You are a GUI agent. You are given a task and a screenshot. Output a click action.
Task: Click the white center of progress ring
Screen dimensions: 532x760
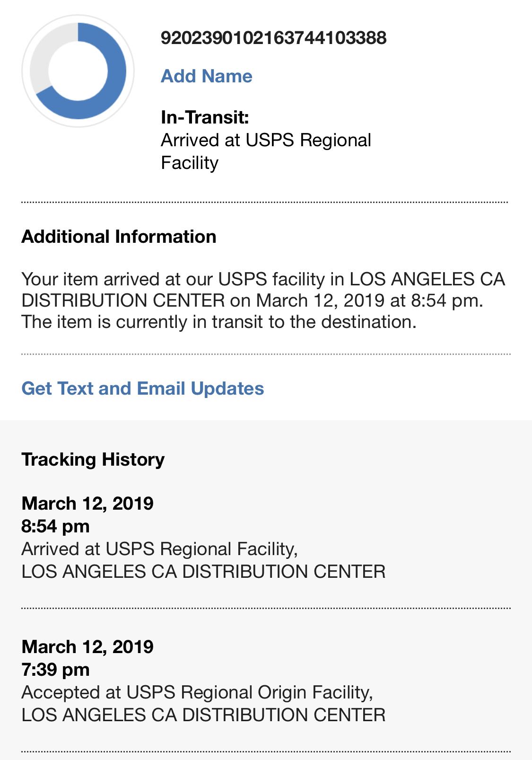coord(78,71)
